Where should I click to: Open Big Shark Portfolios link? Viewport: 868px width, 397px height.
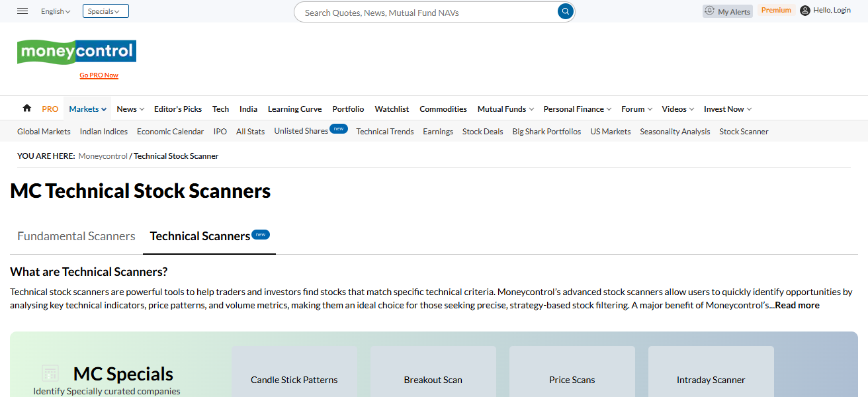pyautogui.click(x=546, y=132)
